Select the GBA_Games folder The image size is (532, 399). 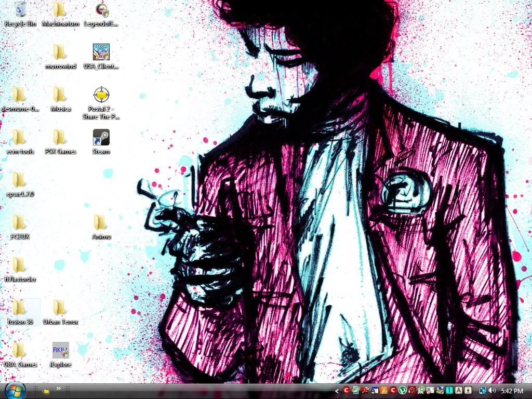[20, 355]
